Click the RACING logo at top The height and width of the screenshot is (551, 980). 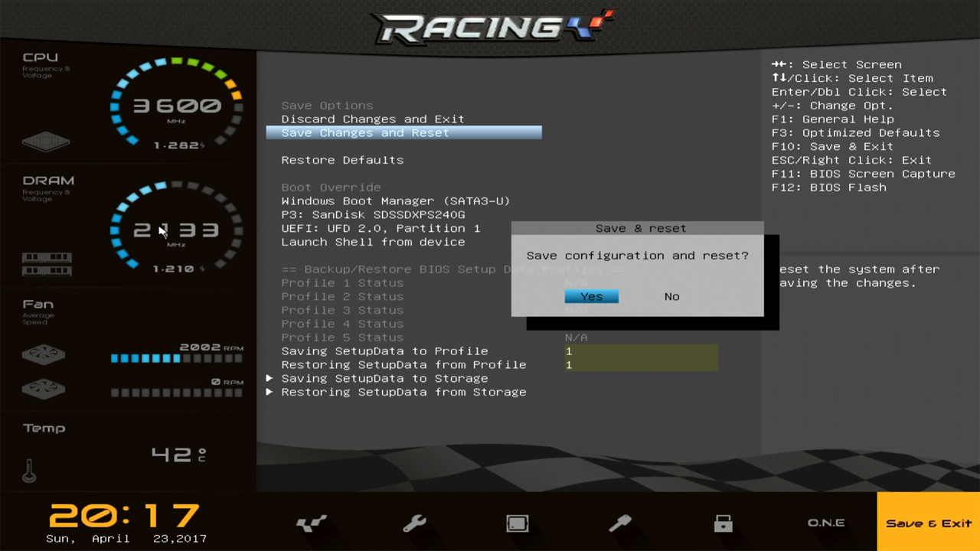tap(493, 28)
